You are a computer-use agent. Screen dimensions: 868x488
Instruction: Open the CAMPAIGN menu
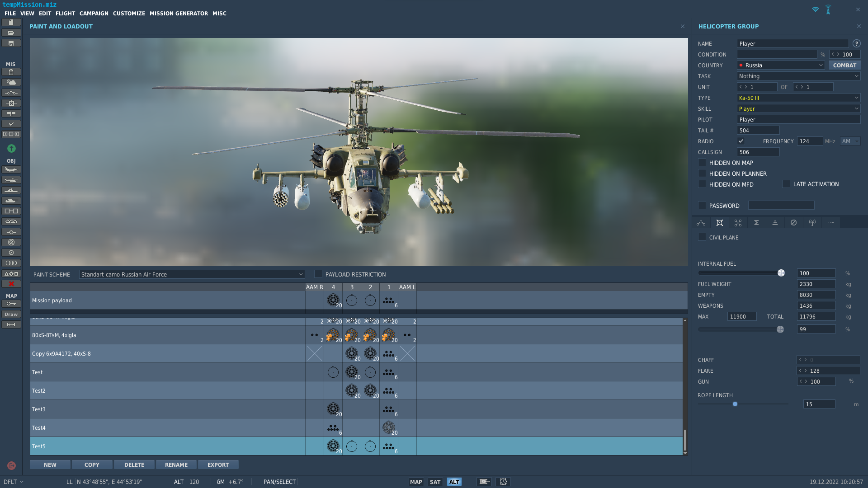(x=94, y=14)
